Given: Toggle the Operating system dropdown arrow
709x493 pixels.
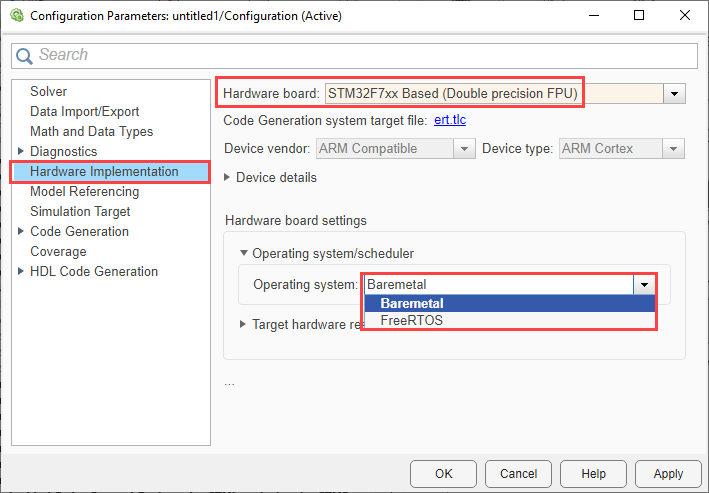Looking at the screenshot, I should 645,284.
